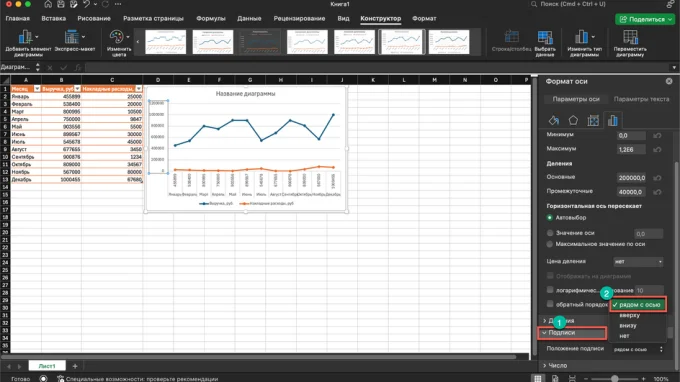Viewport: 680px width, 382px height.
Task: Open Quick Layout (Экспресс-макет)
Action: (x=75, y=41)
